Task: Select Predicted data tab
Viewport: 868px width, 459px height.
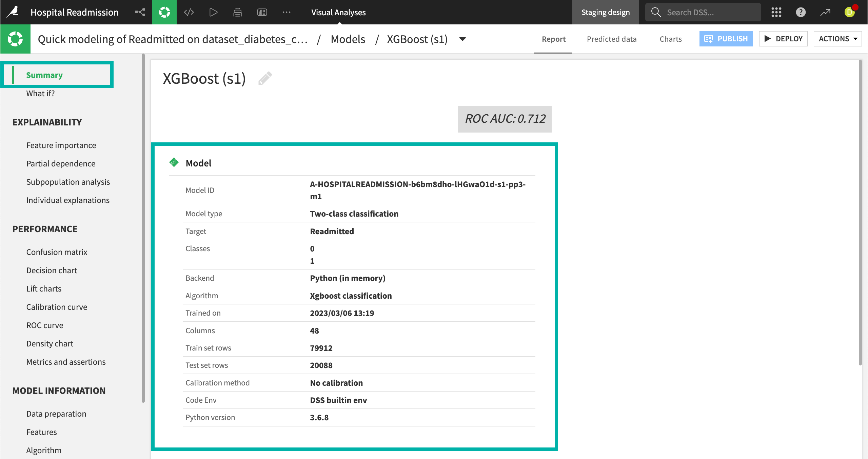Action: (x=611, y=38)
